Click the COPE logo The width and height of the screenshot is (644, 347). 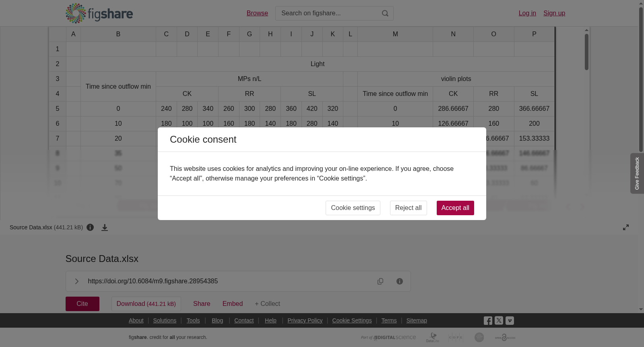coord(456,337)
